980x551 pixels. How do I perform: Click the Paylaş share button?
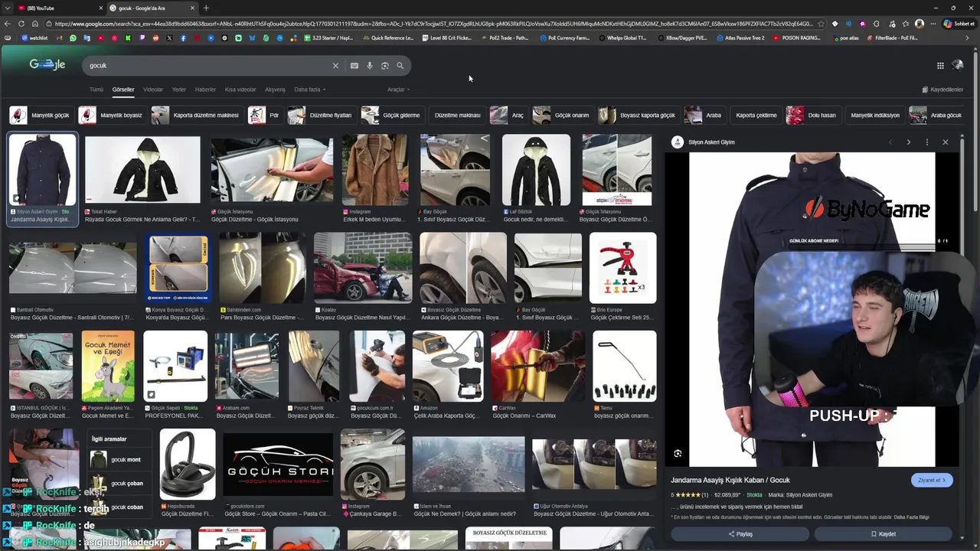click(x=740, y=534)
